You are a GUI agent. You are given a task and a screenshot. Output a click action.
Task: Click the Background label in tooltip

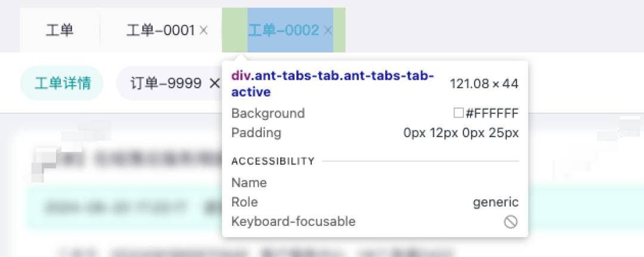coord(268,113)
